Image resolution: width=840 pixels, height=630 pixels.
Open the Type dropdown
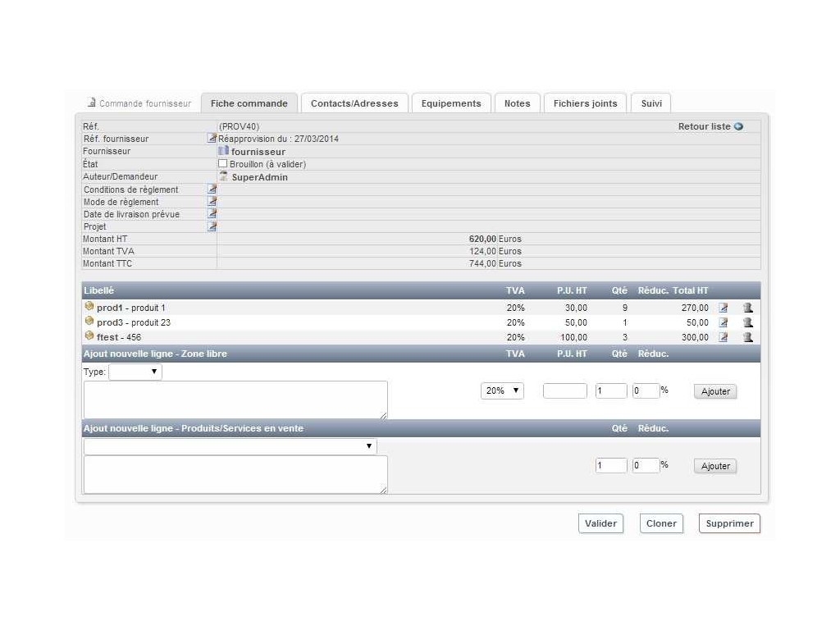pos(135,372)
